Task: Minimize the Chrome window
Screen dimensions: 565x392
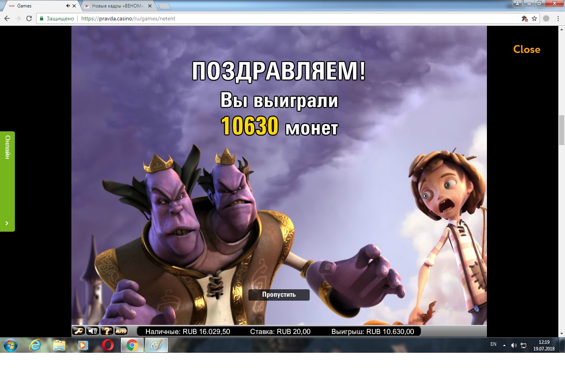Action: (529, 4)
